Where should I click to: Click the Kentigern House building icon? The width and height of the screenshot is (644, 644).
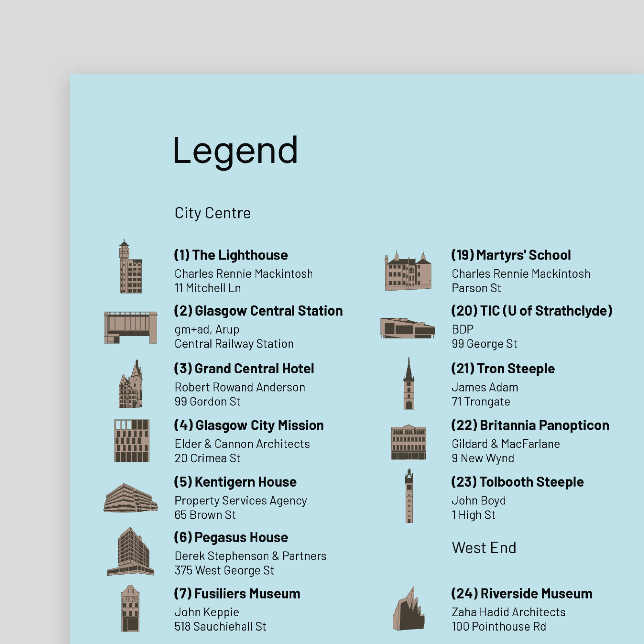click(131, 498)
